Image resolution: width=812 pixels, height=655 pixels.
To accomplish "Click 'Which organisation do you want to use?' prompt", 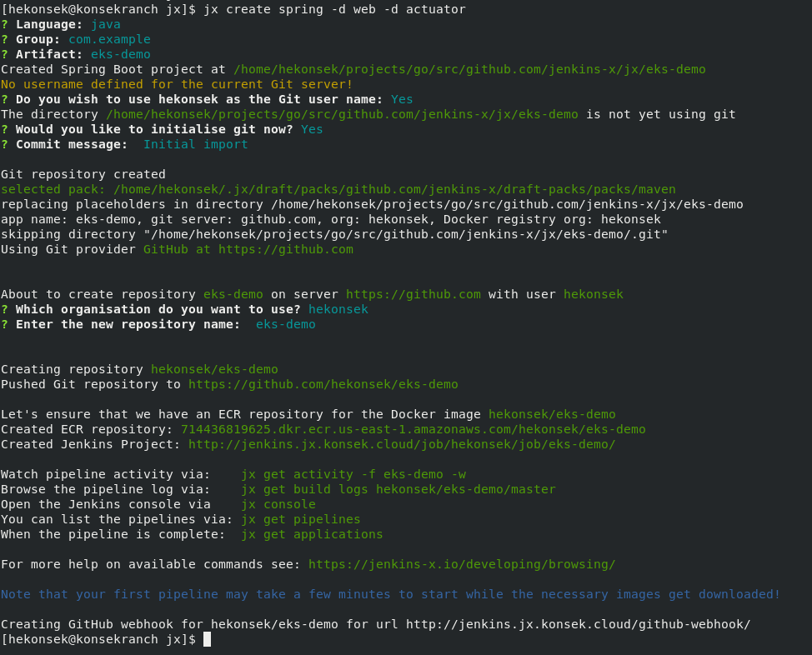I will coord(158,310).
